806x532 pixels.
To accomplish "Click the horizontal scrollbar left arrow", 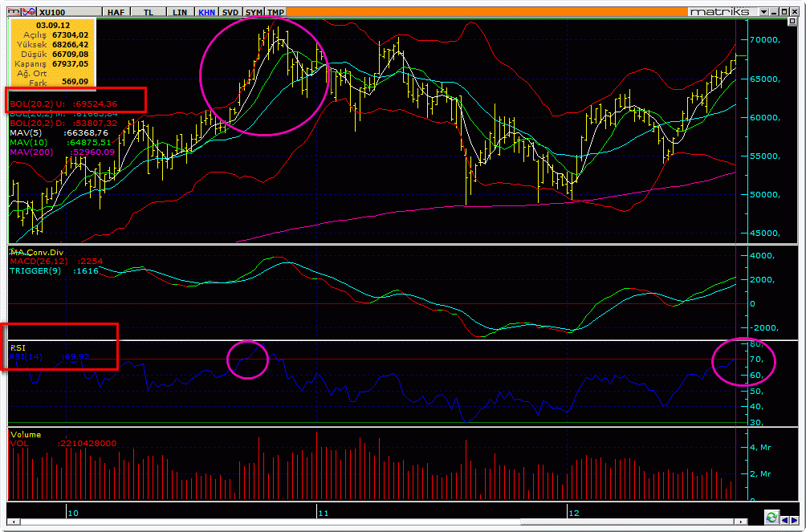I will tap(12, 522).
